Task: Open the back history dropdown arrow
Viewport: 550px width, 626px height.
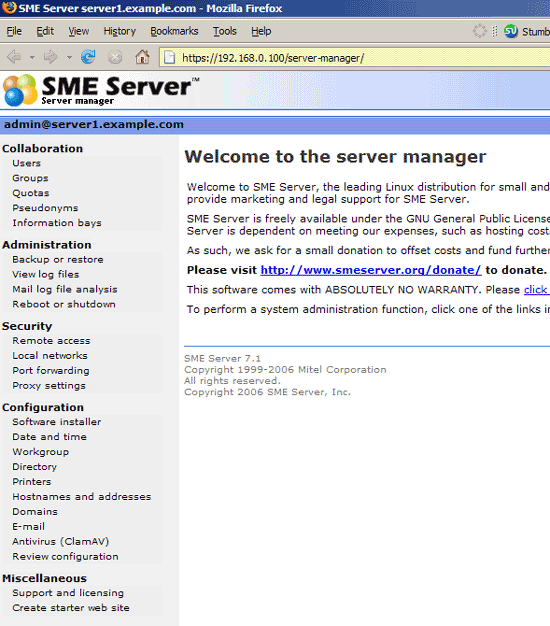Action: [x=32, y=57]
